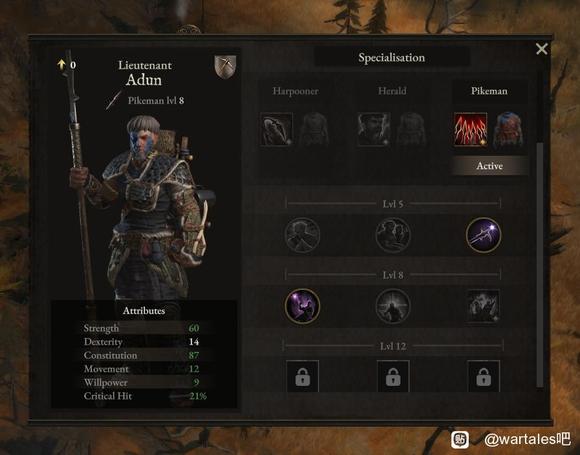
Task: Choose the glowing spear Lvl 5 skill
Action: coord(483,235)
